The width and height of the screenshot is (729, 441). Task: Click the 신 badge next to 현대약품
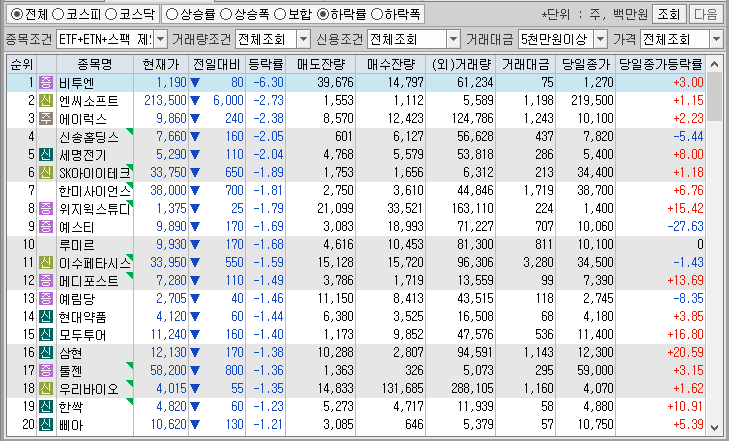coord(46,316)
